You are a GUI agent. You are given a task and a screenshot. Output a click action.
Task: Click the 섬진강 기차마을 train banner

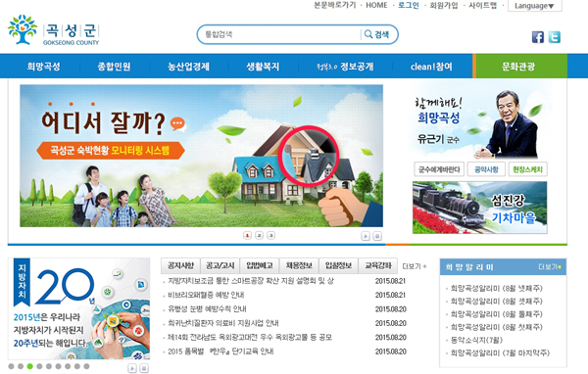click(479, 208)
